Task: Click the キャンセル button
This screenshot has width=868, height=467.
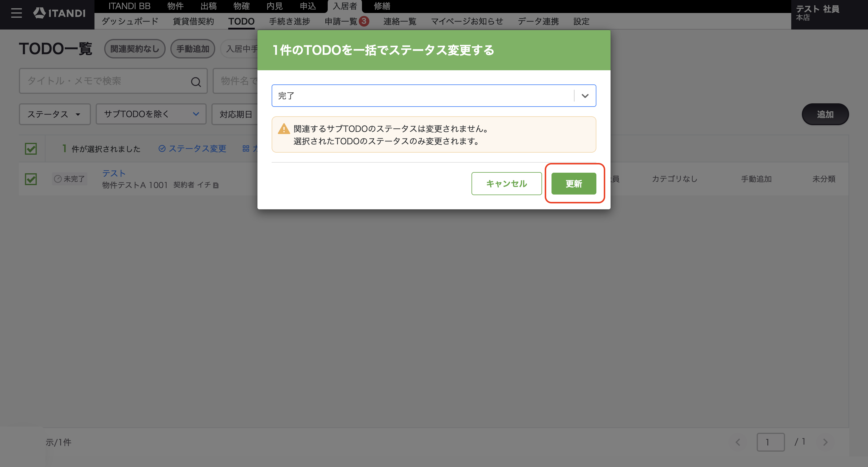Action: pos(506,184)
